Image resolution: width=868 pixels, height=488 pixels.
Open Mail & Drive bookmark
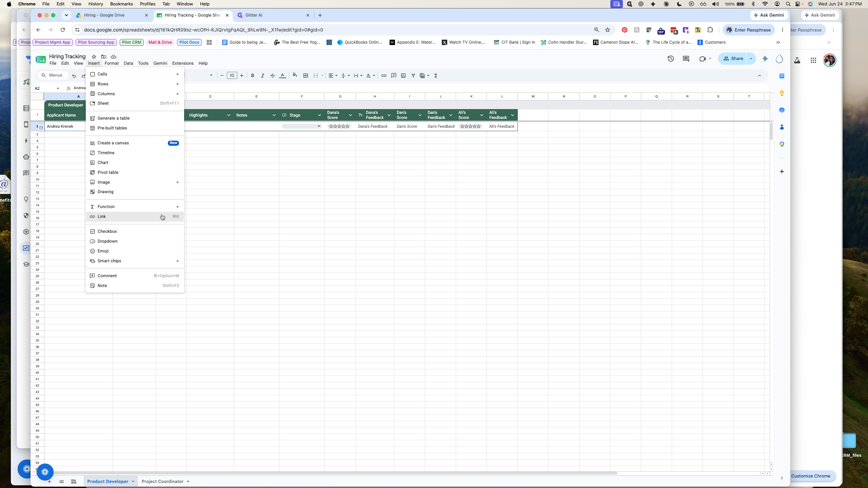tap(160, 42)
